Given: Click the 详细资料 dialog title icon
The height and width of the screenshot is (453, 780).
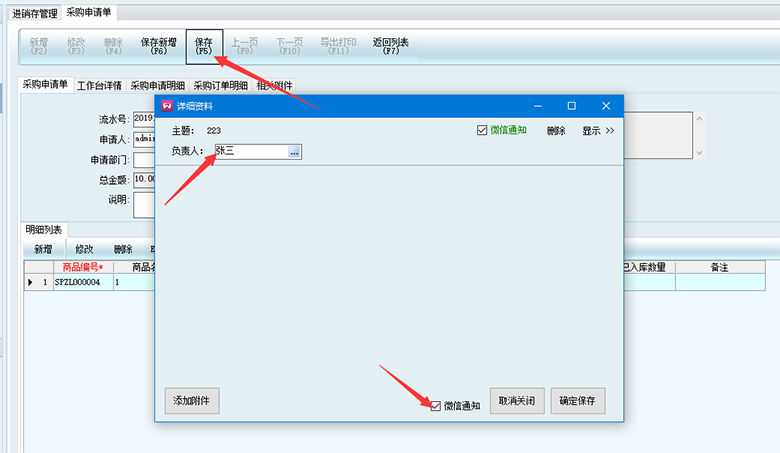Looking at the screenshot, I should coord(167,106).
